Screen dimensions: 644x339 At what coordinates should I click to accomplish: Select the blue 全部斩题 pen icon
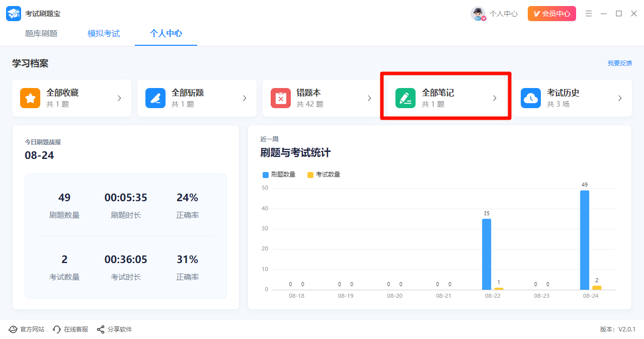pos(155,98)
